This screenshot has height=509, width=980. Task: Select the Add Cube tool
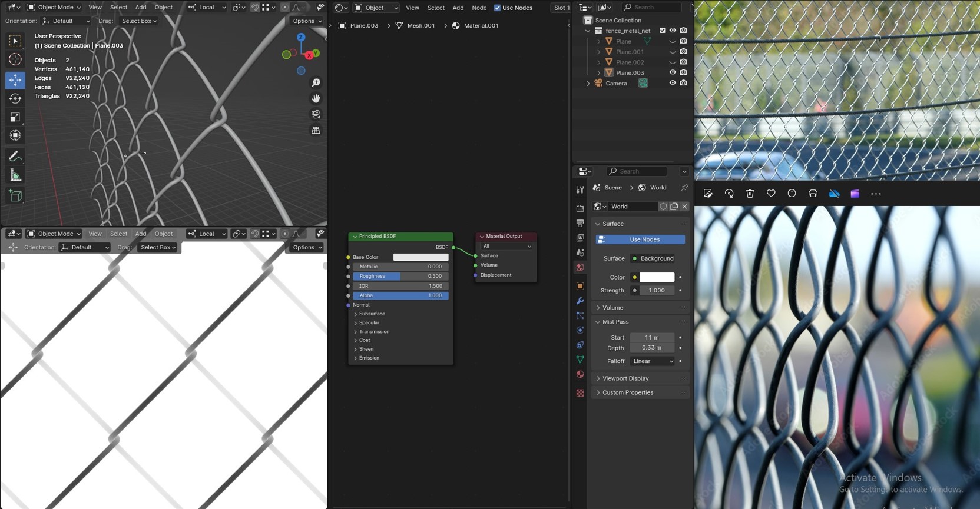click(x=15, y=195)
